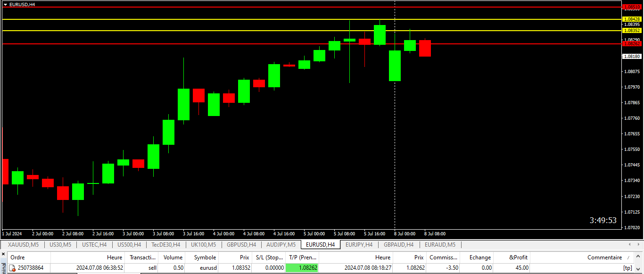Screen dimensions: 644x274
Task: Sort orders by the Ordre column header
Action: coord(17,257)
